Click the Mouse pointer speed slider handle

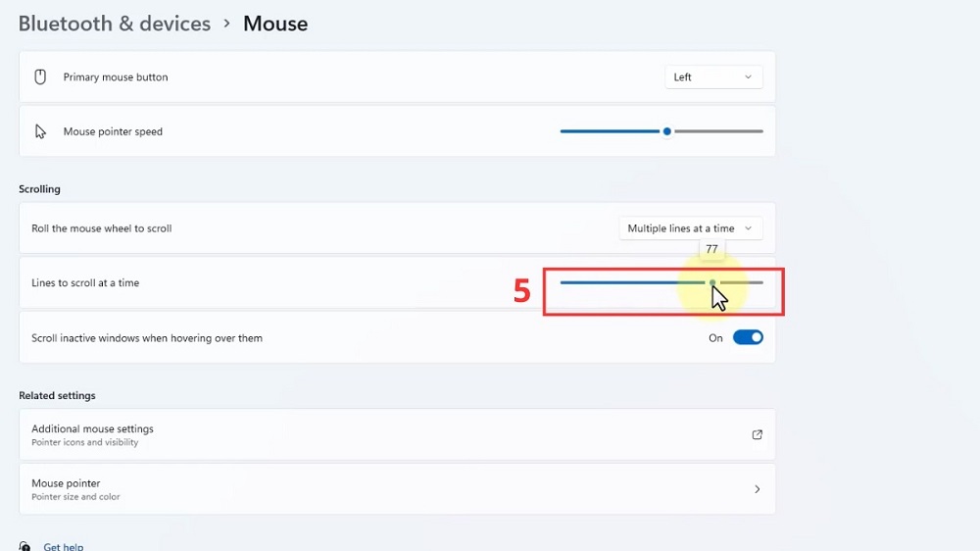coord(667,131)
